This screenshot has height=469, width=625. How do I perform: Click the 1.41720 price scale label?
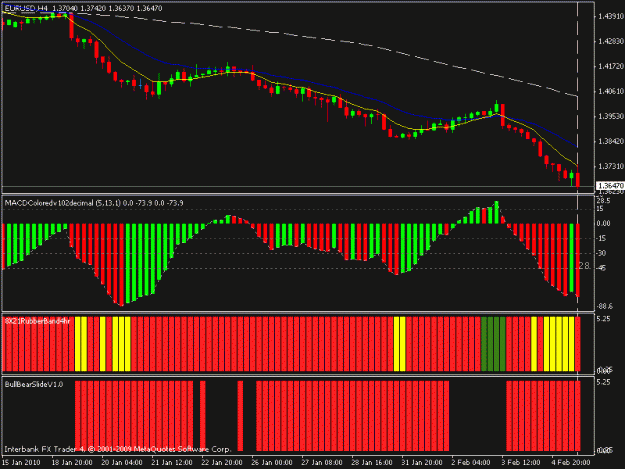611,66
